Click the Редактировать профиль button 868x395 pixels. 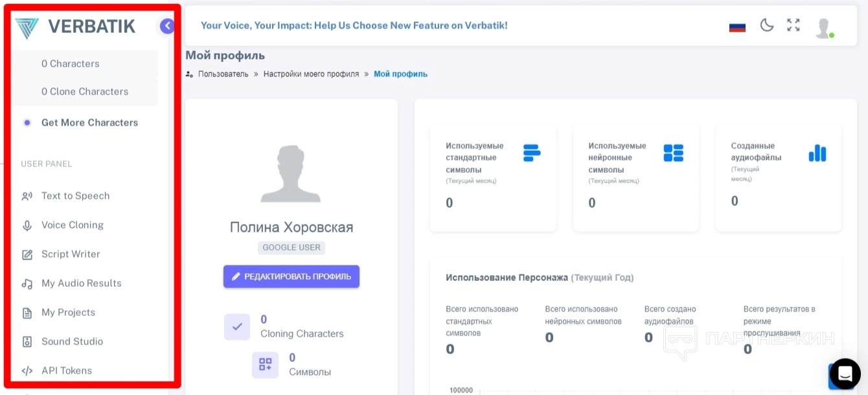tap(291, 276)
